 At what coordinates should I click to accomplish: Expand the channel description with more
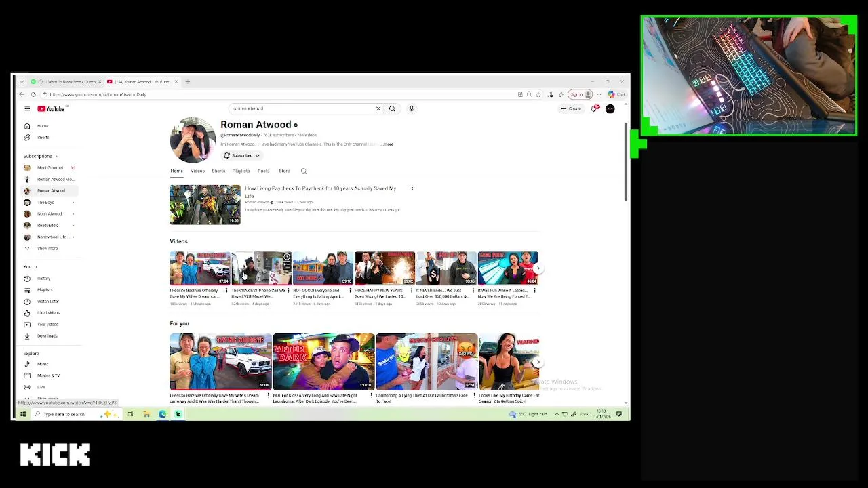(x=388, y=144)
